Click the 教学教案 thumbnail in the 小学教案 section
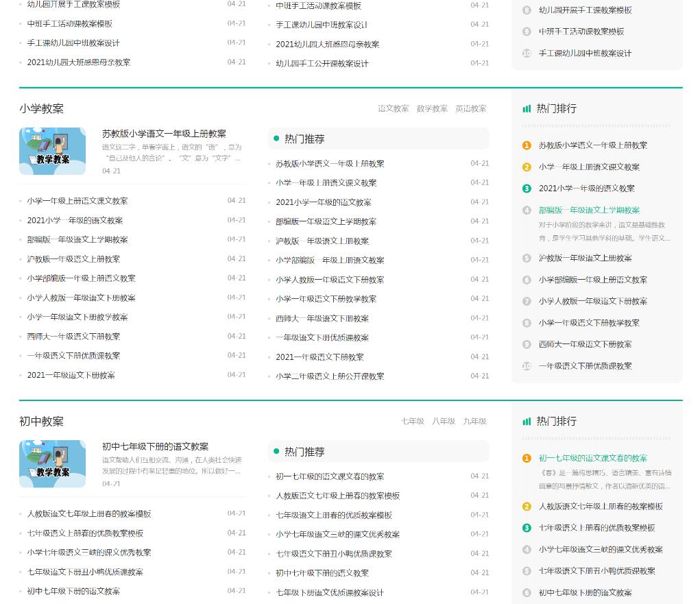 pos(53,151)
